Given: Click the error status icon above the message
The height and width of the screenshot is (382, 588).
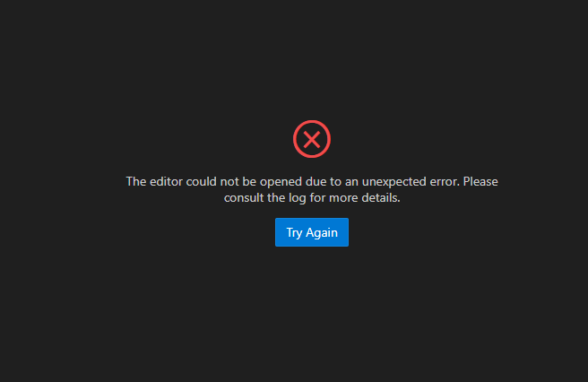Looking at the screenshot, I should [312, 139].
